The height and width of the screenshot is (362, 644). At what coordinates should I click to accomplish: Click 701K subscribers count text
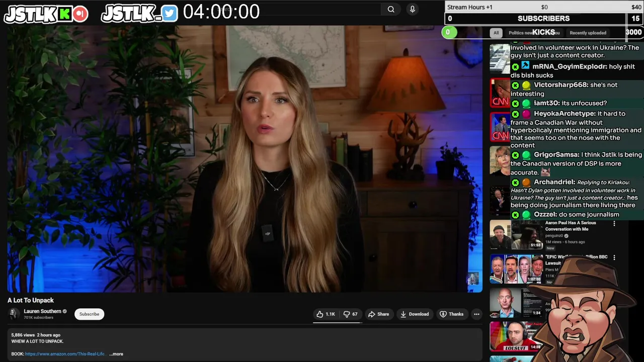tap(38, 318)
